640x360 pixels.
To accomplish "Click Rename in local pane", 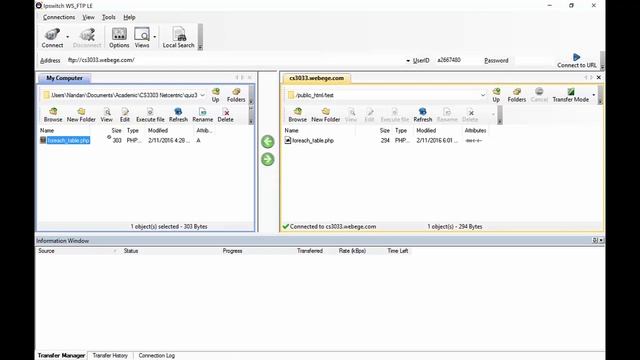I will [x=202, y=115].
